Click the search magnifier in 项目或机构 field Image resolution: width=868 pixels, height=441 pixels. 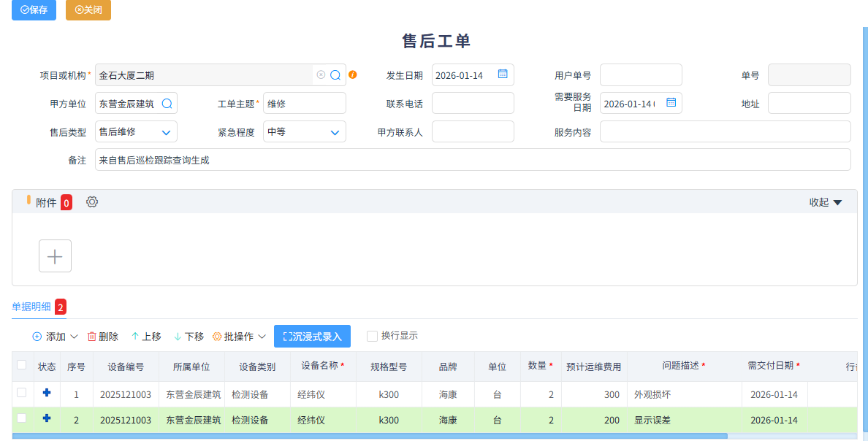(x=335, y=74)
